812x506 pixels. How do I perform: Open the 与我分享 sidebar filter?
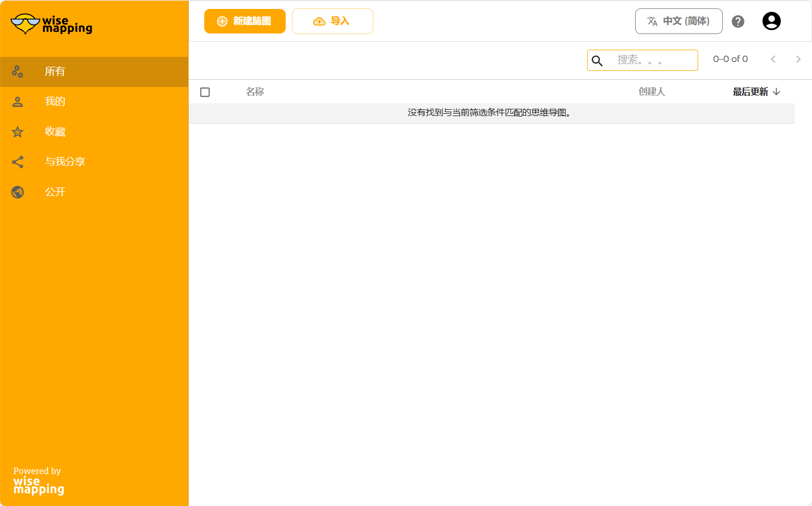point(65,162)
